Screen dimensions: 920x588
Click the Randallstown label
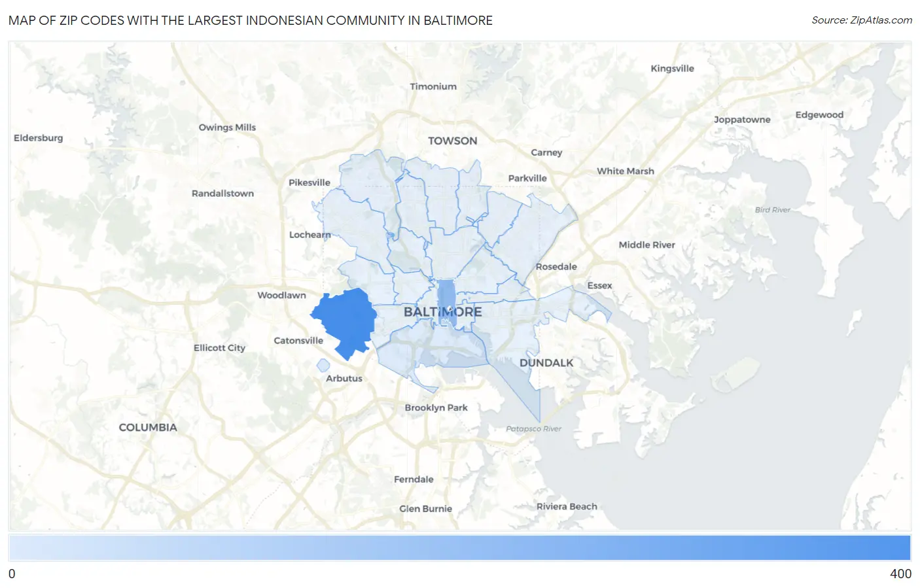(222, 194)
